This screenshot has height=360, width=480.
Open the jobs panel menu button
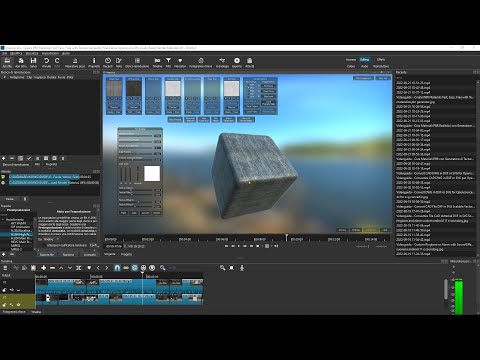(25, 199)
